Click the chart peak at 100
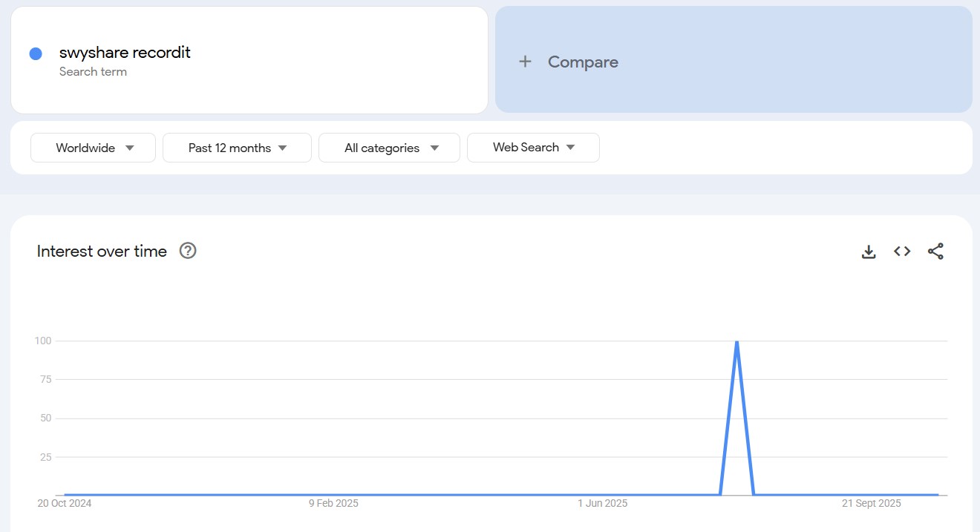Image resolution: width=980 pixels, height=532 pixels. tap(736, 342)
